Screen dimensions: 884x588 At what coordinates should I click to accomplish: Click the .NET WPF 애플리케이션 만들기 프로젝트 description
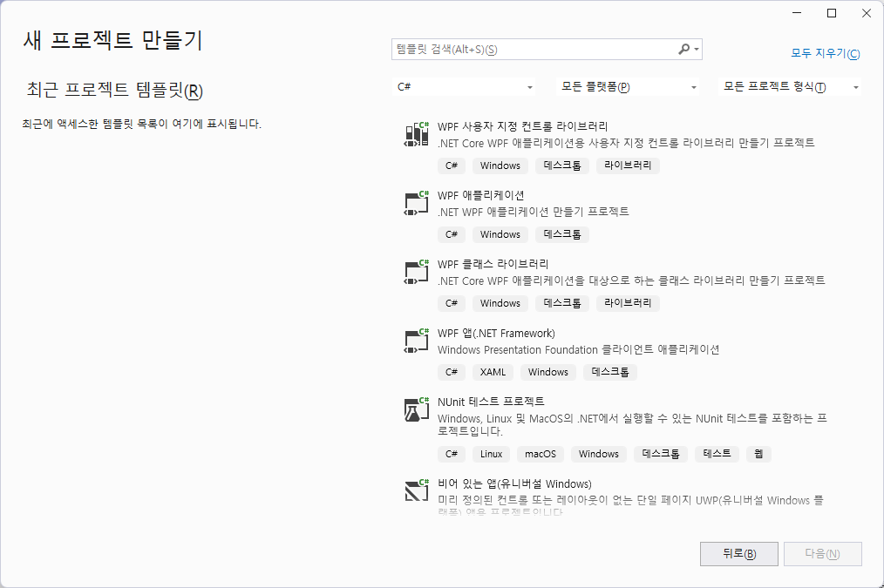pyautogui.click(x=534, y=212)
